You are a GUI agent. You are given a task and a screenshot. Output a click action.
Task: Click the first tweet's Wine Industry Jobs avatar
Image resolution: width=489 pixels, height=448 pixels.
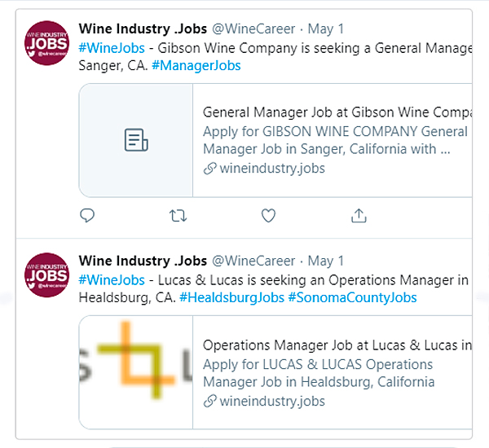click(47, 43)
